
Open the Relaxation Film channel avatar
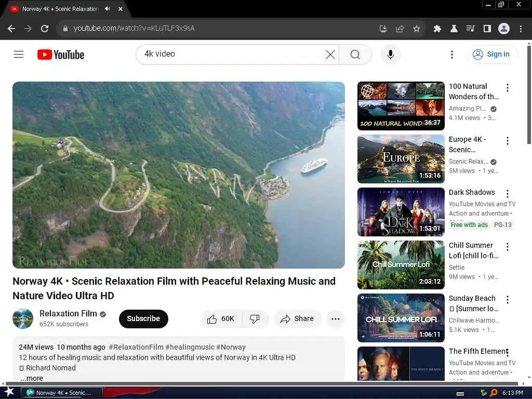(x=23, y=318)
